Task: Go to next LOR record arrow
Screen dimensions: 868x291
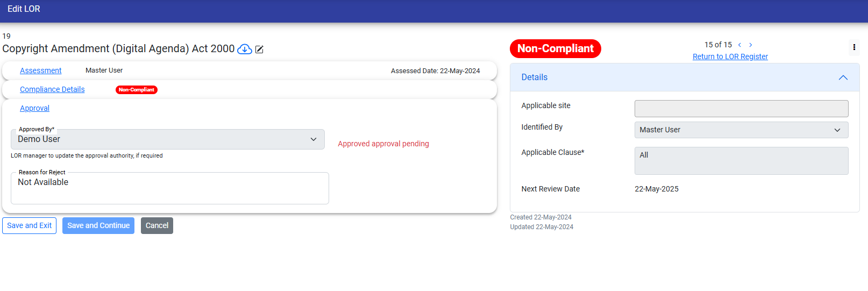Action: [x=751, y=45]
